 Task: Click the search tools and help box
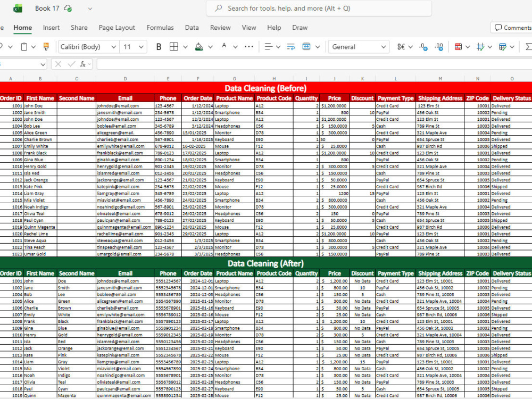[319, 9]
